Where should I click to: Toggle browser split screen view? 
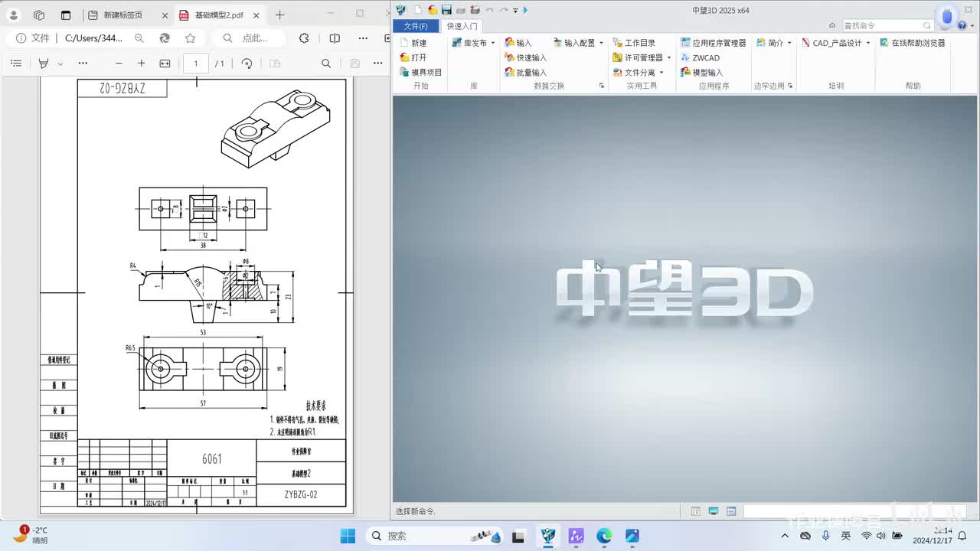[x=335, y=38]
